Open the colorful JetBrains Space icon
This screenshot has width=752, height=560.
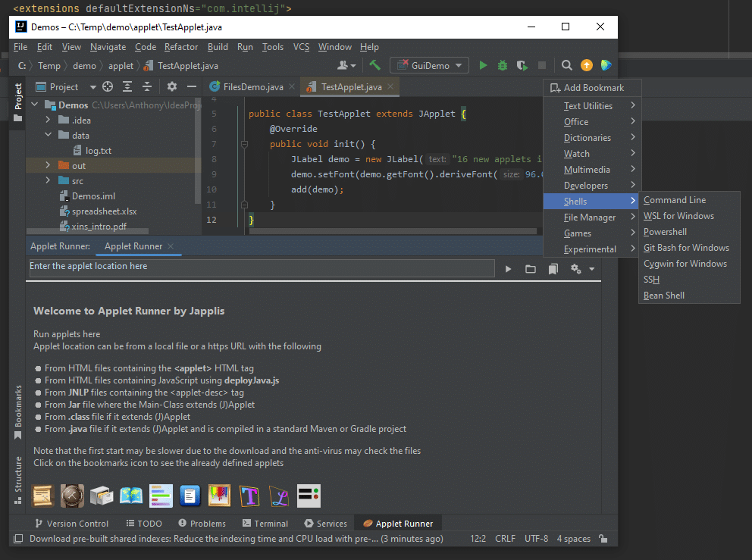pos(606,65)
